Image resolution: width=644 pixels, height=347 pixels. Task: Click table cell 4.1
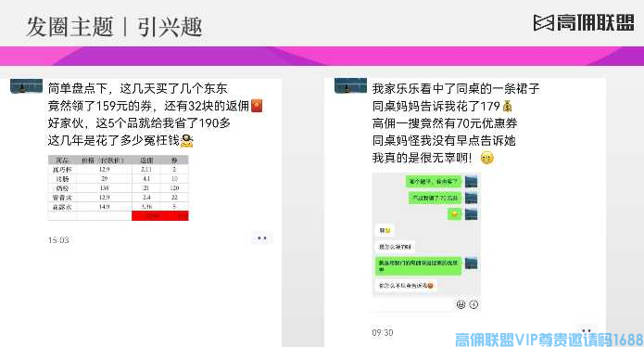(146, 179)
